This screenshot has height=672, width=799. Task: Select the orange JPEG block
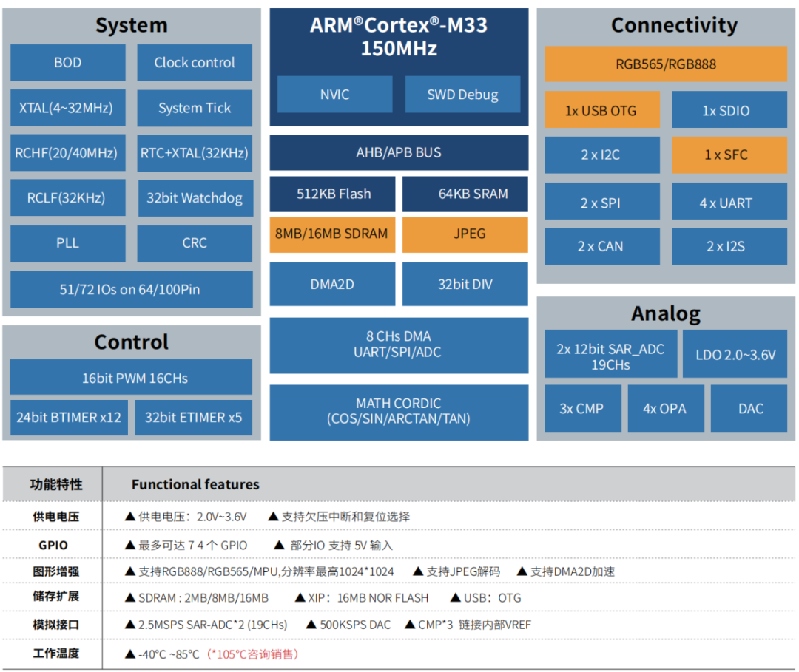(465, 234)
